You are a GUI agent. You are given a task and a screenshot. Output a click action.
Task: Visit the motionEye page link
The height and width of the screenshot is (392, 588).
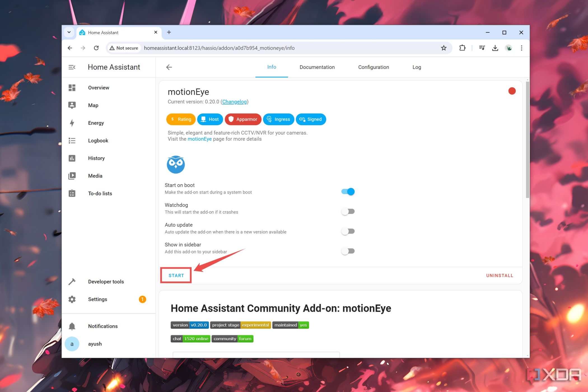tap(199, 139)
